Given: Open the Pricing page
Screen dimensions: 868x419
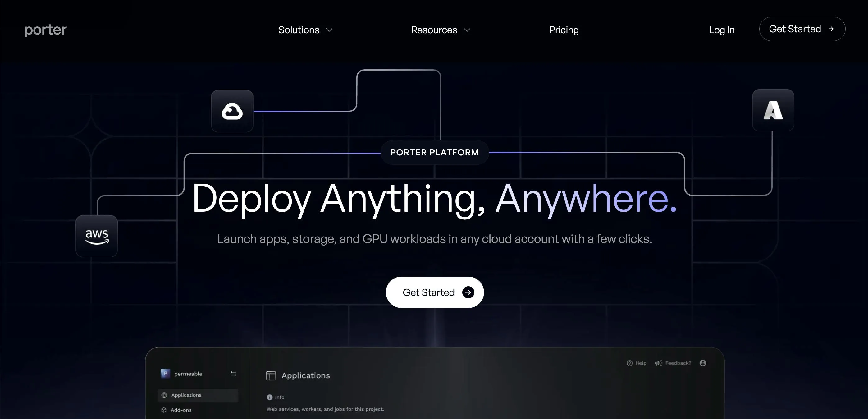Looking at the screenshot, I should 564,30.
